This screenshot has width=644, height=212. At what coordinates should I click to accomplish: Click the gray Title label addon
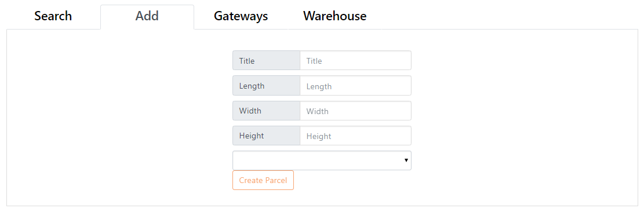point(266,61)
